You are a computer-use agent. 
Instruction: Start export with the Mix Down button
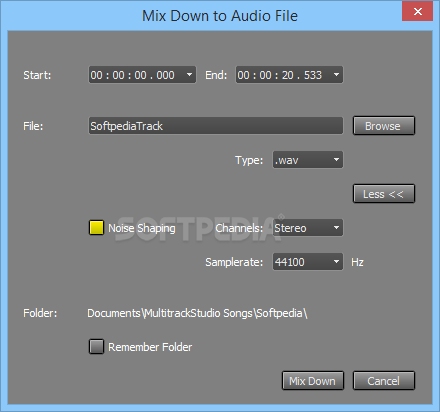click(313, 381)
